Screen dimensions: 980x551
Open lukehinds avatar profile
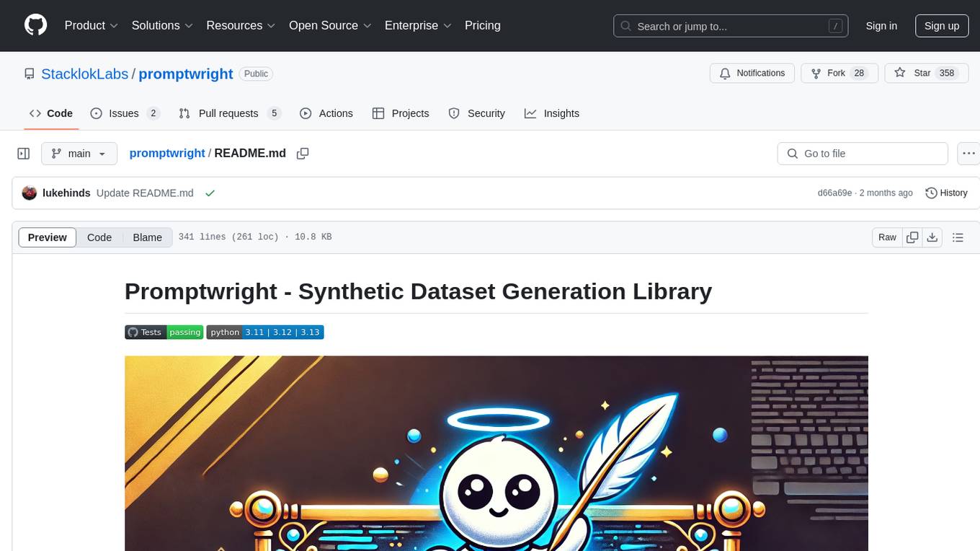(x=30, y=193)
